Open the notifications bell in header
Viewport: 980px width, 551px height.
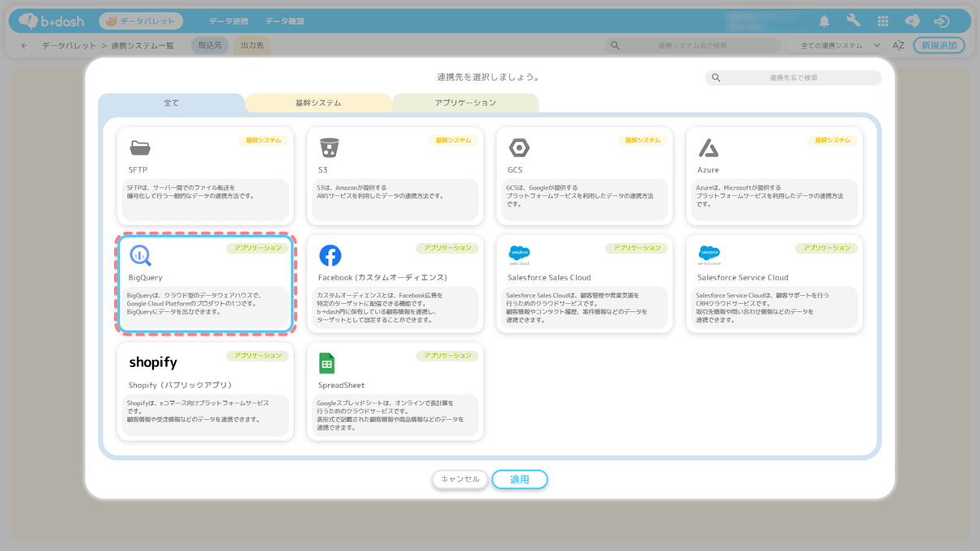coord(824,21)
